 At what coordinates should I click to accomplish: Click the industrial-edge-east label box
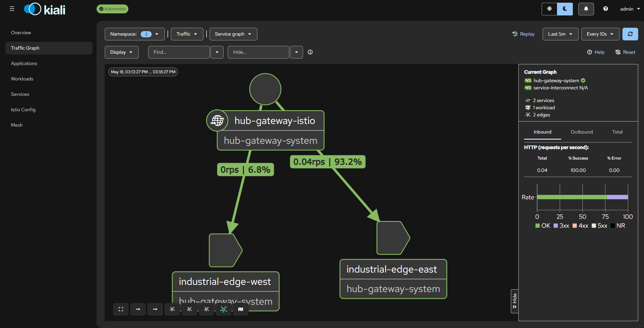(x=393, y=279)
